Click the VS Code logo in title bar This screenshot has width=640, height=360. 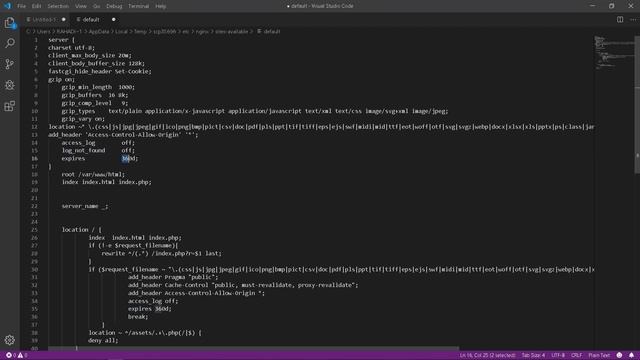point(7,6)
